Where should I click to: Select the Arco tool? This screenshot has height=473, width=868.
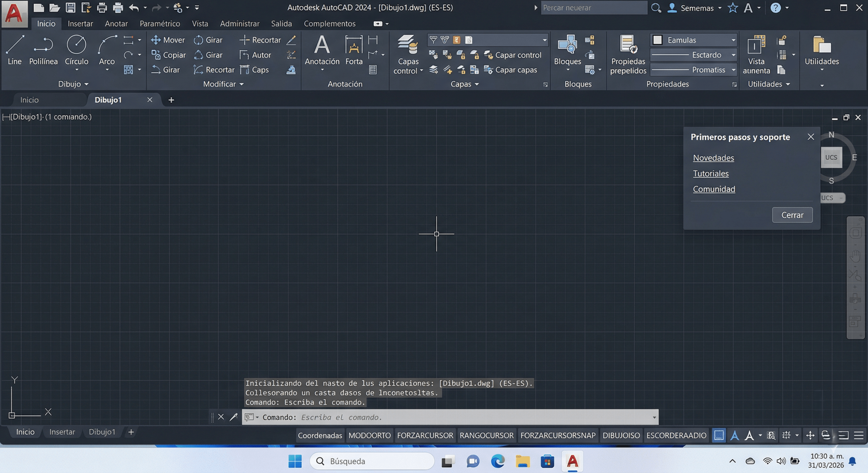(106, 50)
